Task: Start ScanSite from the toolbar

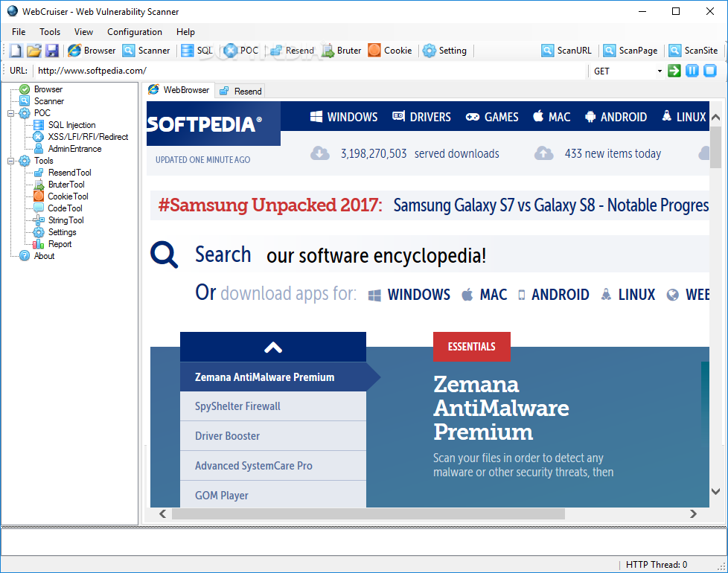Action: tap(693, 51)
